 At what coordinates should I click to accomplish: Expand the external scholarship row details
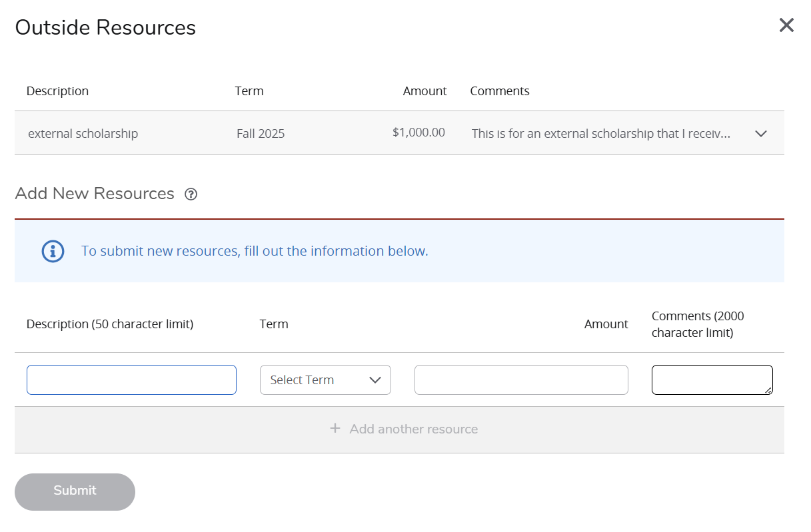[x=760, y=133]
